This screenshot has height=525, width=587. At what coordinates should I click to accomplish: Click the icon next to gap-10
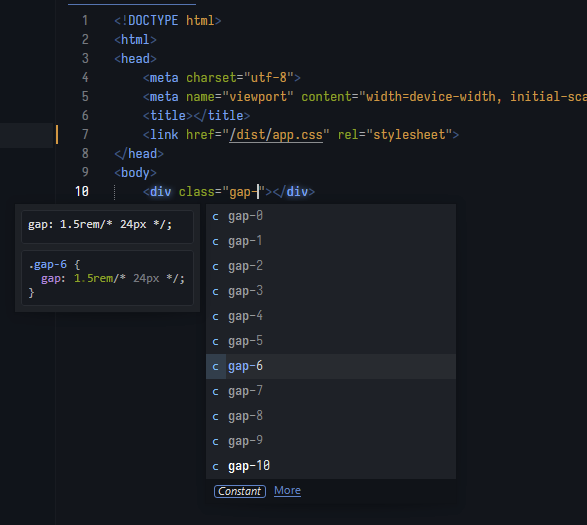pyautogui.click(x=216, y=466)
